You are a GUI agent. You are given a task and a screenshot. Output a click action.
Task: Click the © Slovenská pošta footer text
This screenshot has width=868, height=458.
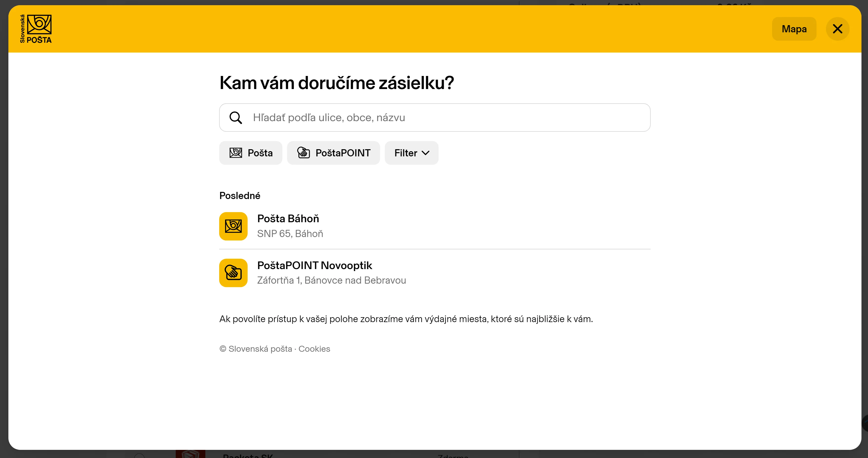tap(256, 349)
